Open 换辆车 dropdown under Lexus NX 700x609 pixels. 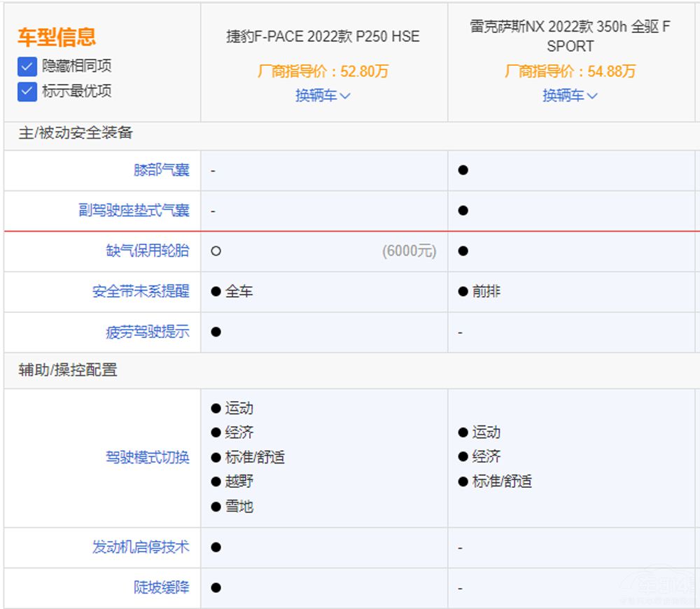[x=570, y=96]
